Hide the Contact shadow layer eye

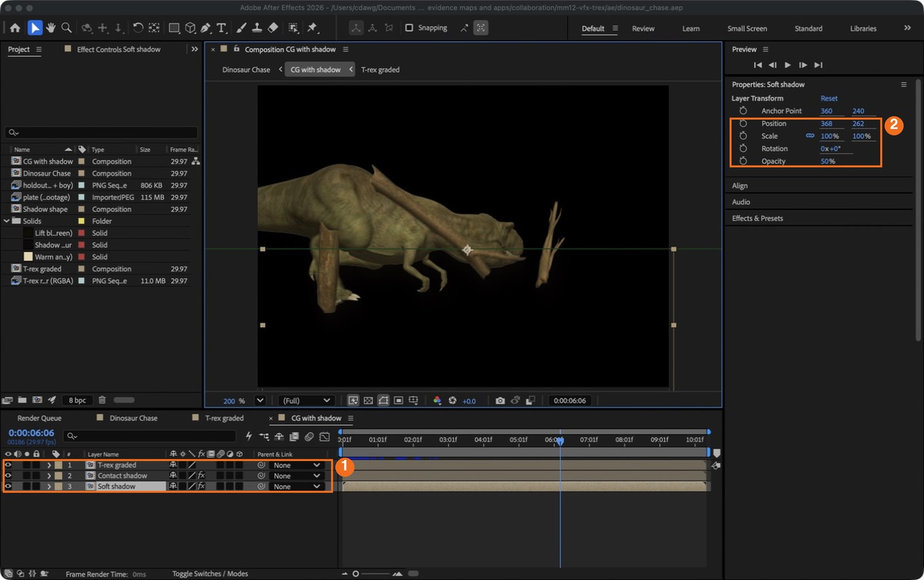[8, 476]
